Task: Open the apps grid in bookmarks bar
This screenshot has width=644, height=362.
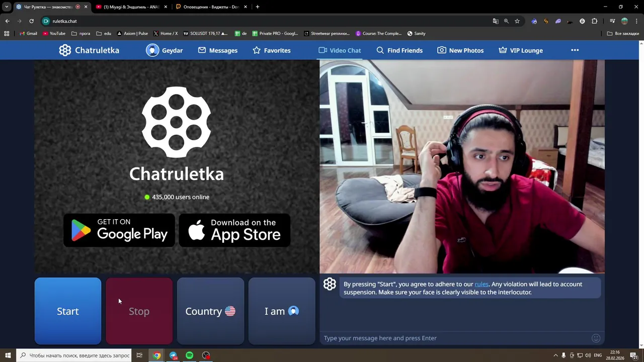Action: (x=7, y=34)
